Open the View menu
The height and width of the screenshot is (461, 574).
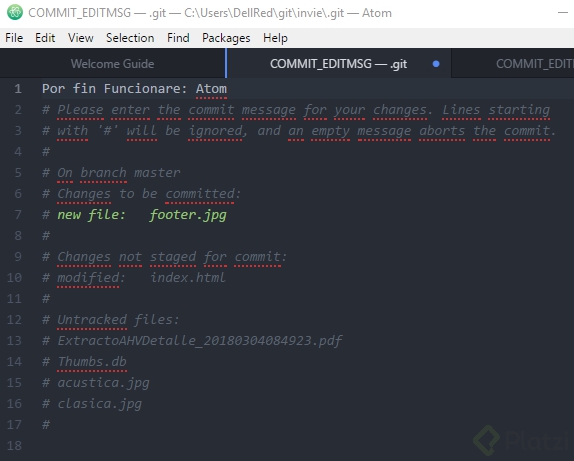[x=81, y=38]
